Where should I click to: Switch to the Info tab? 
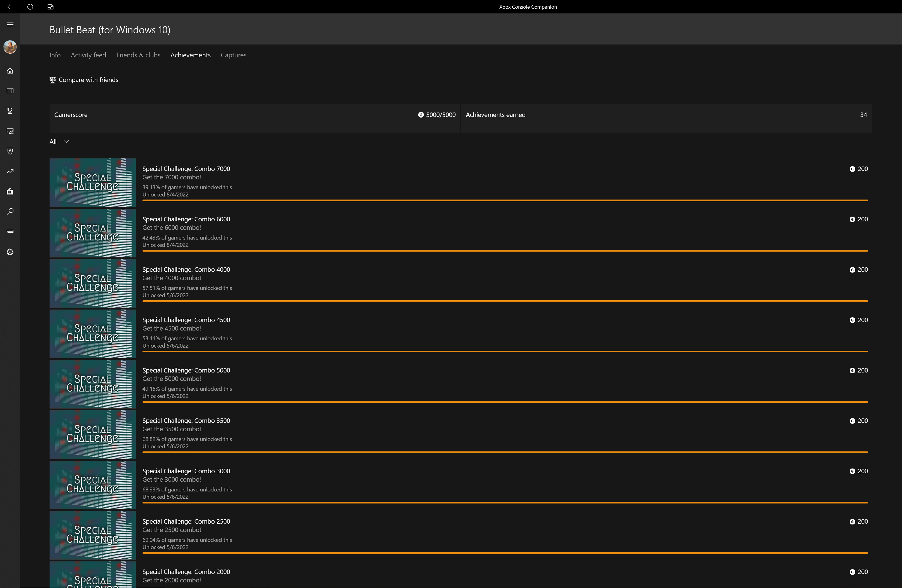point(55,55)
